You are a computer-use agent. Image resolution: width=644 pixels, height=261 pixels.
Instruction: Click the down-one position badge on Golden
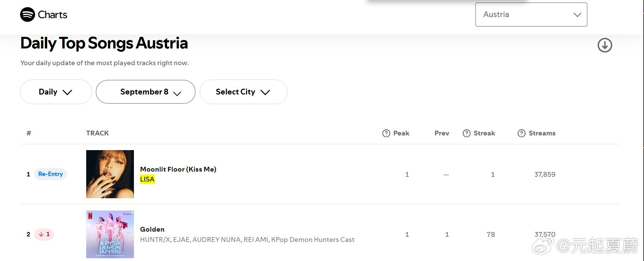pos(44,234)
